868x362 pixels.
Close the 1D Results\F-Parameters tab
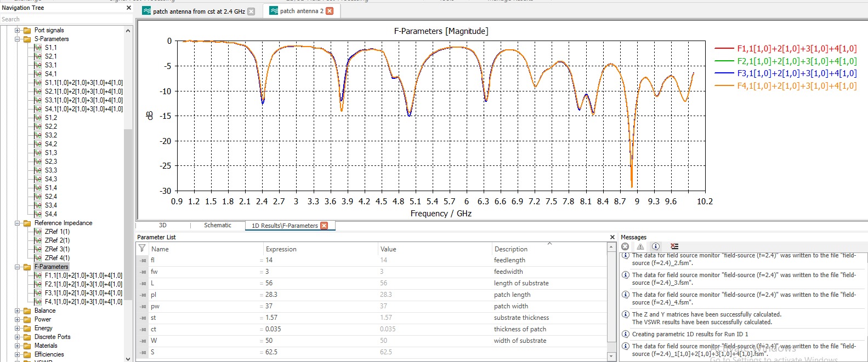coord(324,226)
